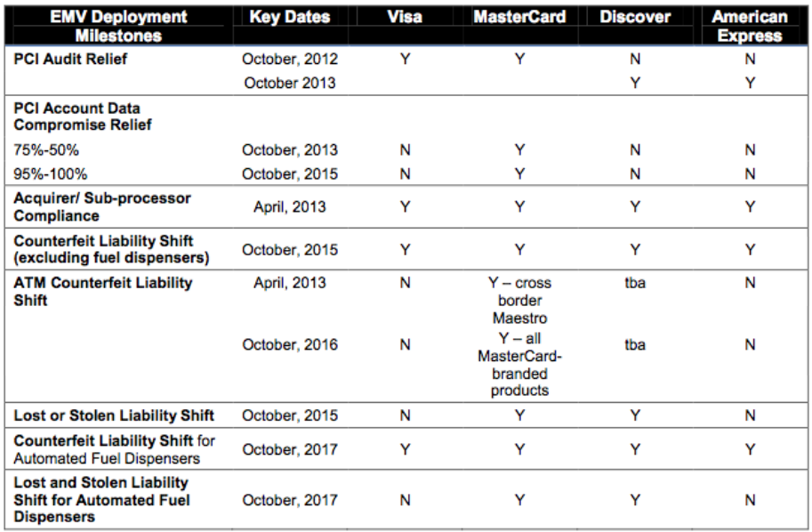Select the 75%-50% row label
This screenshot has height=532, width=812.
[46, 150]
